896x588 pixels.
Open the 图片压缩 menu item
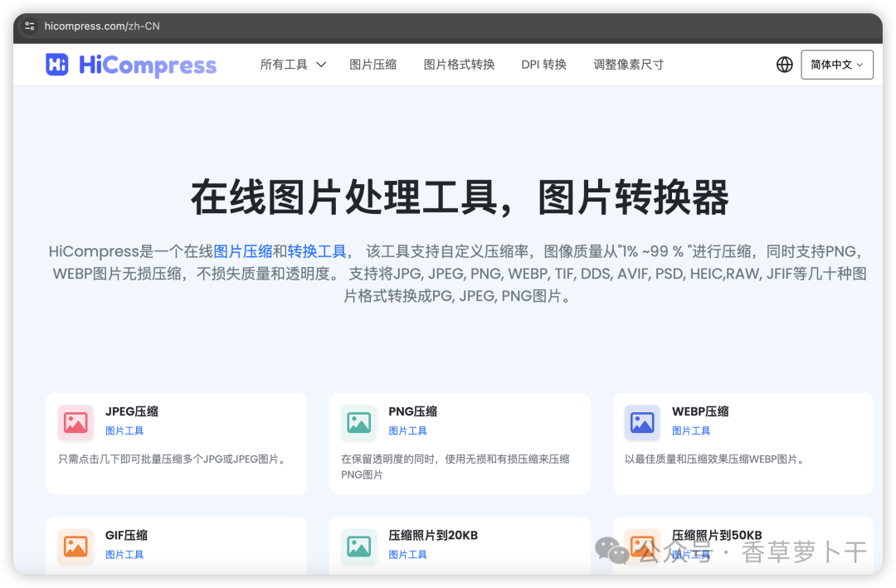coord(373,64)
